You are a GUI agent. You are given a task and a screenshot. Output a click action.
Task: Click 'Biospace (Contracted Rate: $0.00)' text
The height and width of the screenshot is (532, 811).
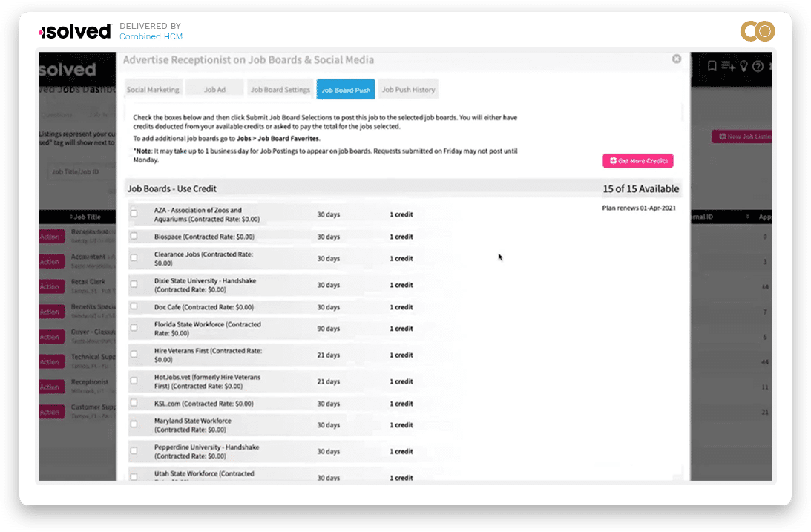tap(204, 237)
